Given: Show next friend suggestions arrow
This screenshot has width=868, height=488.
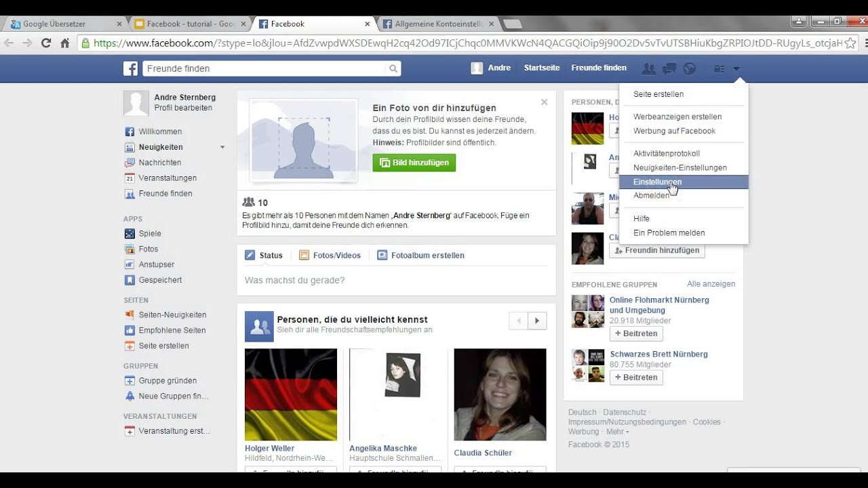Looking at the screenshot, I should [537, 321].
